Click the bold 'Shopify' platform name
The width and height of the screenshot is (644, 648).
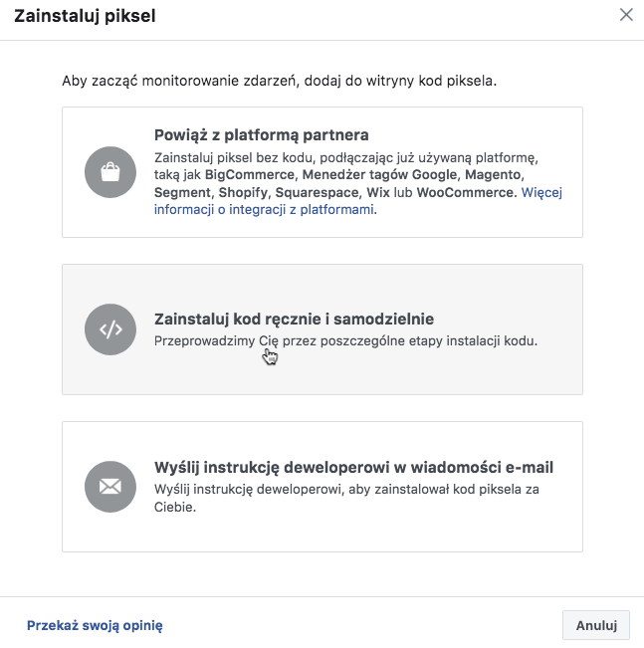pos(243,192)
